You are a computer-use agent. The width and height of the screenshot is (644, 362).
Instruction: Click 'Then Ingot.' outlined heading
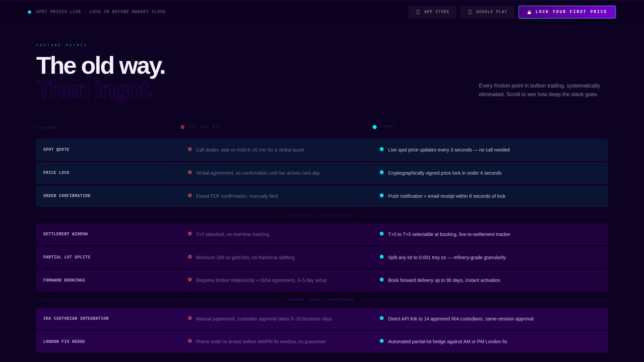[95, 90]
